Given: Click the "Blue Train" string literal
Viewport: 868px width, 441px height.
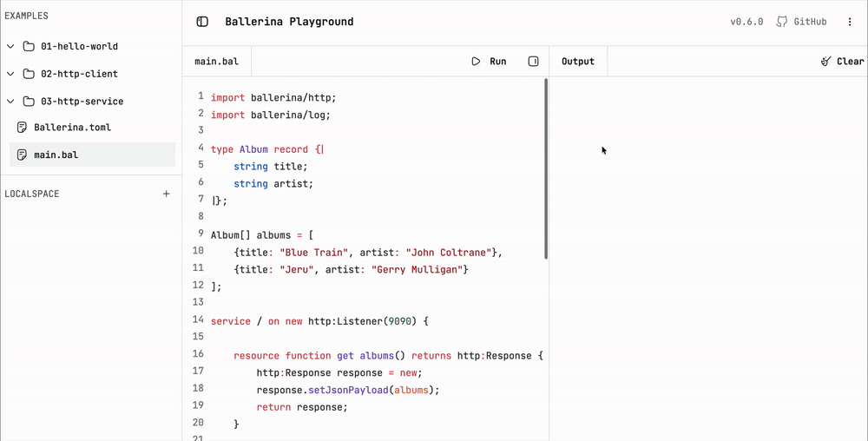Looking at the screenshot, I should tap(314, 253).
